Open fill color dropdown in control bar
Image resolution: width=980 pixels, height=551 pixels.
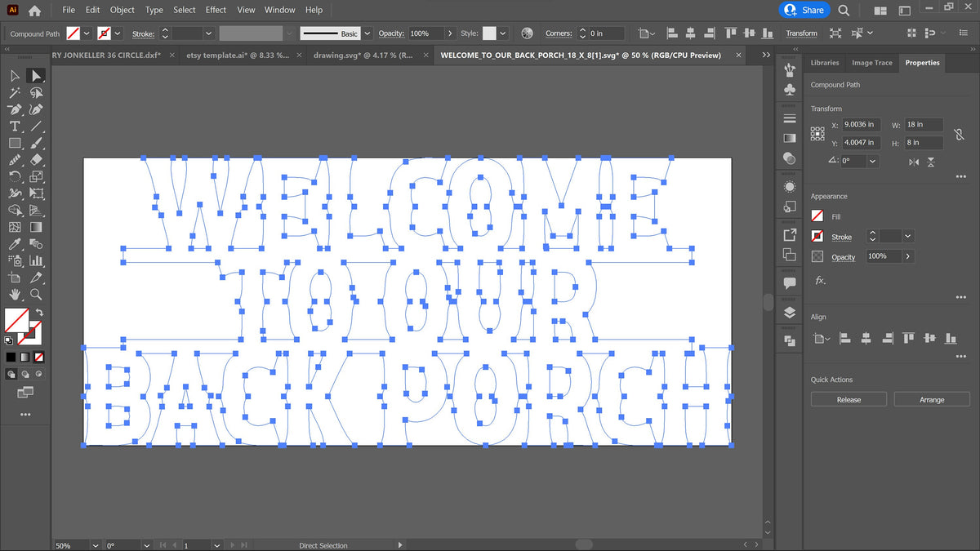click(x=88, y=33)
